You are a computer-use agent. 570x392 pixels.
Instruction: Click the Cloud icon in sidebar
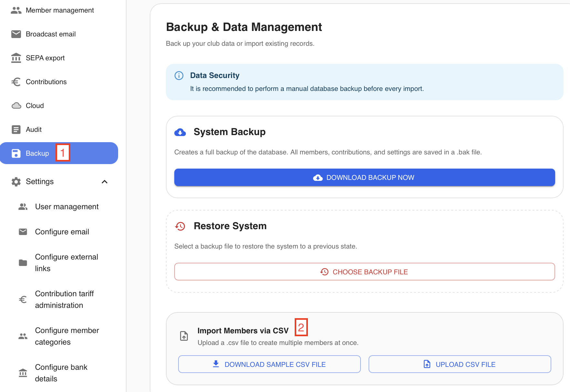[x=16, y=106]
